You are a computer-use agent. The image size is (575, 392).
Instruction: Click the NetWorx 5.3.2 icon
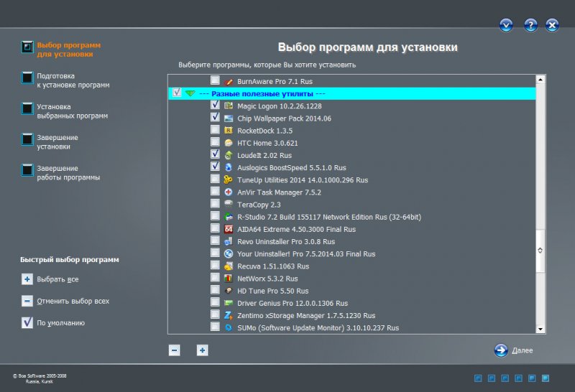229,279
